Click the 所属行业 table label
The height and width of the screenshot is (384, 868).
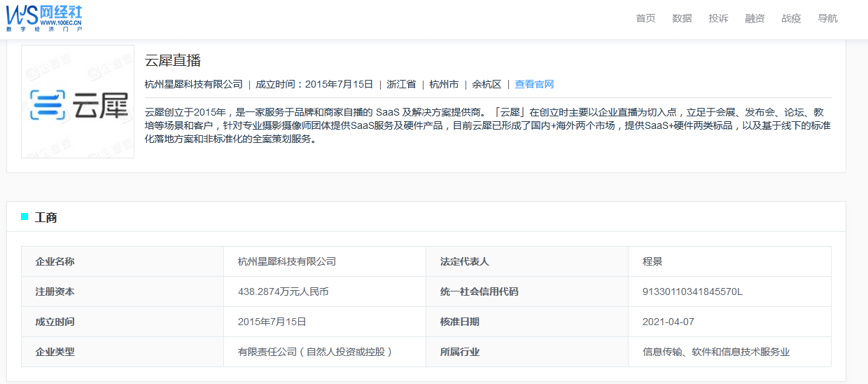(460, 352)
